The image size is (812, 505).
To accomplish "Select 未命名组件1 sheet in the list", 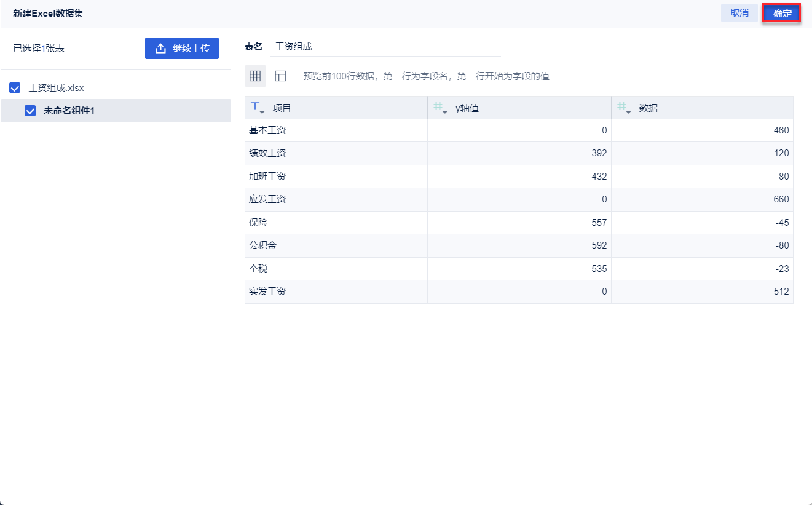I will (69, 111).
